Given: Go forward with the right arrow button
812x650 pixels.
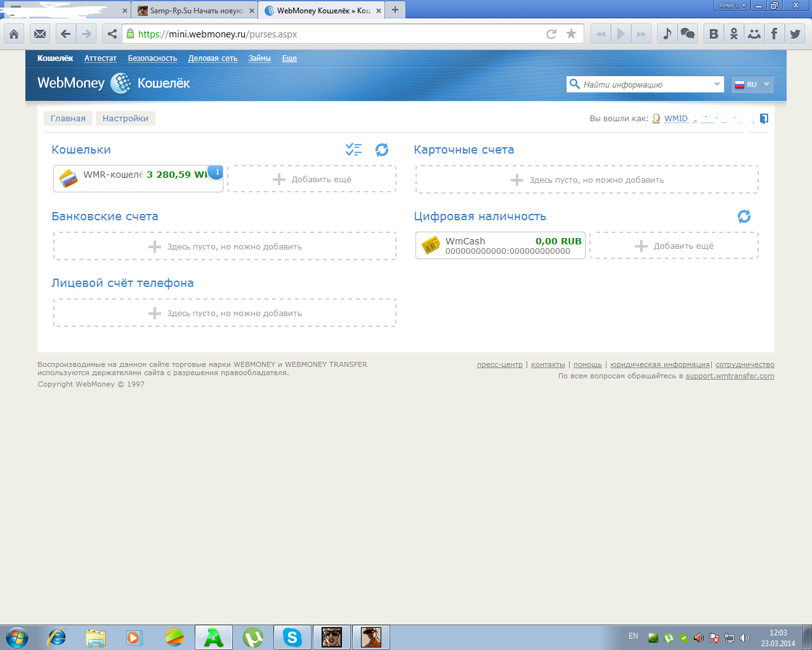Looking at the screenshot, I should (86, 34).
